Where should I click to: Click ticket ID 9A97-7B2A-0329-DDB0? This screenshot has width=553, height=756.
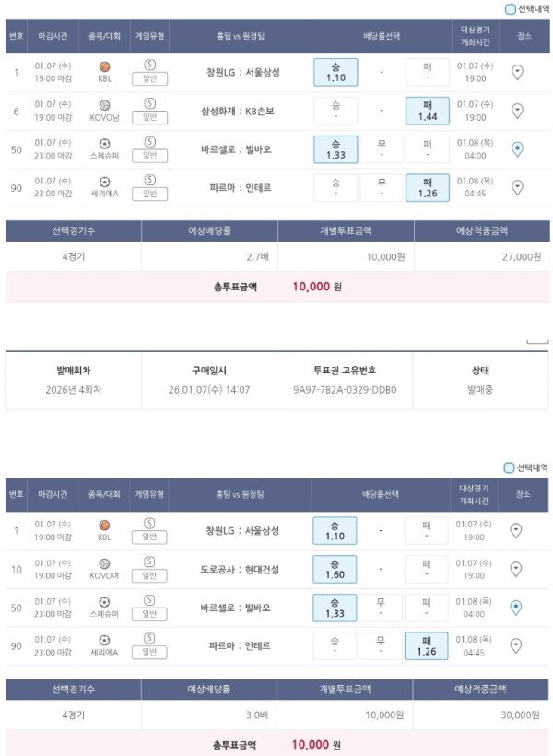tap(345, 389)
